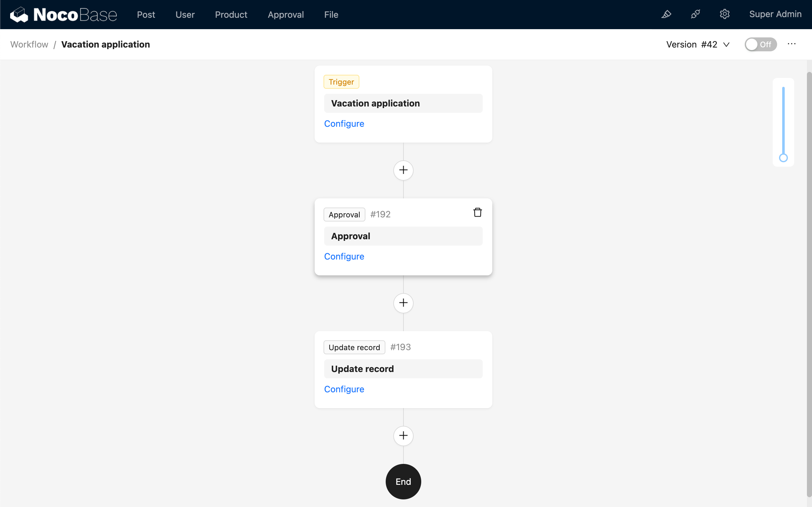Click Workflow breadcrumb link
Image resolution: width=812 pixels, height=507 pixels.
29,45
